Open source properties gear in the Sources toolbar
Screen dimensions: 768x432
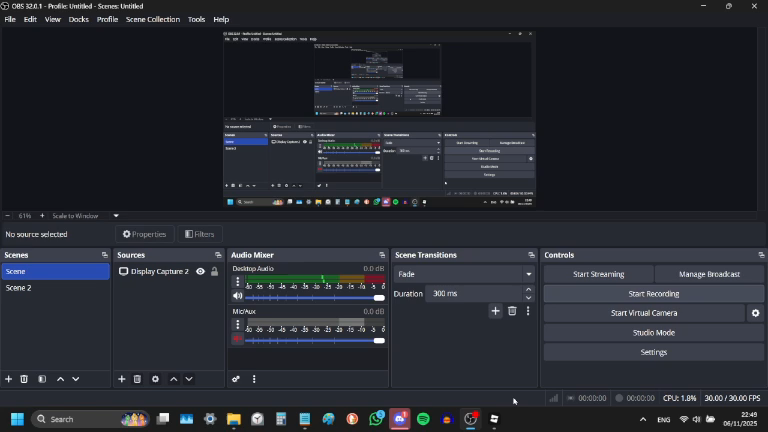[155, 379]
